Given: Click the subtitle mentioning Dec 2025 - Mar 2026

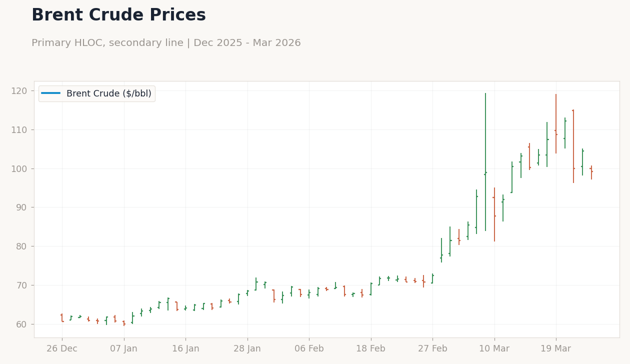Looking at the screenshot, I should [x=166, y=43].
